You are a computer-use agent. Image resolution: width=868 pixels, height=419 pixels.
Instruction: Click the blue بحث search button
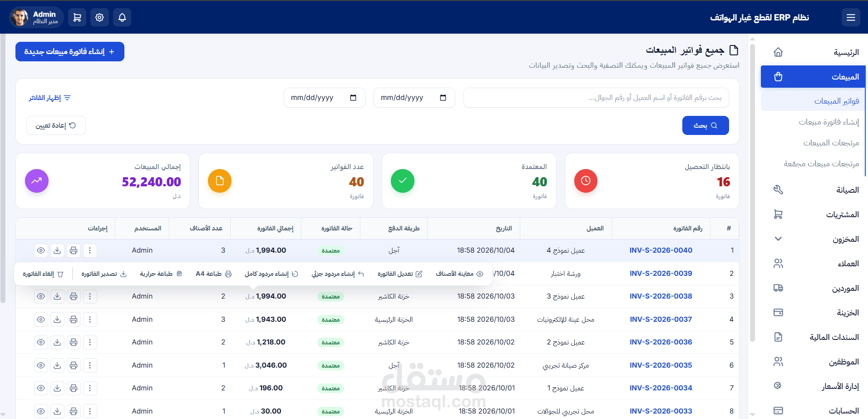click(x=705, y=125)
